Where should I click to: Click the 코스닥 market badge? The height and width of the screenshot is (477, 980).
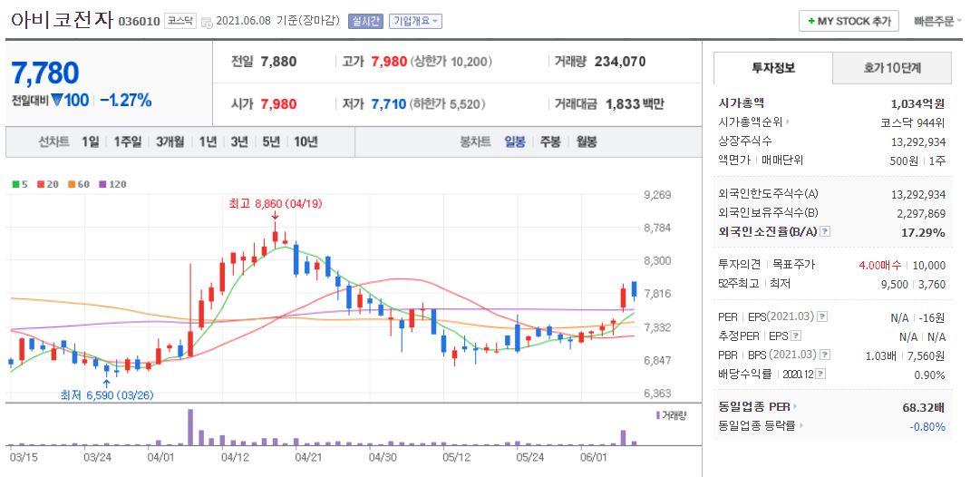(180, 21)
